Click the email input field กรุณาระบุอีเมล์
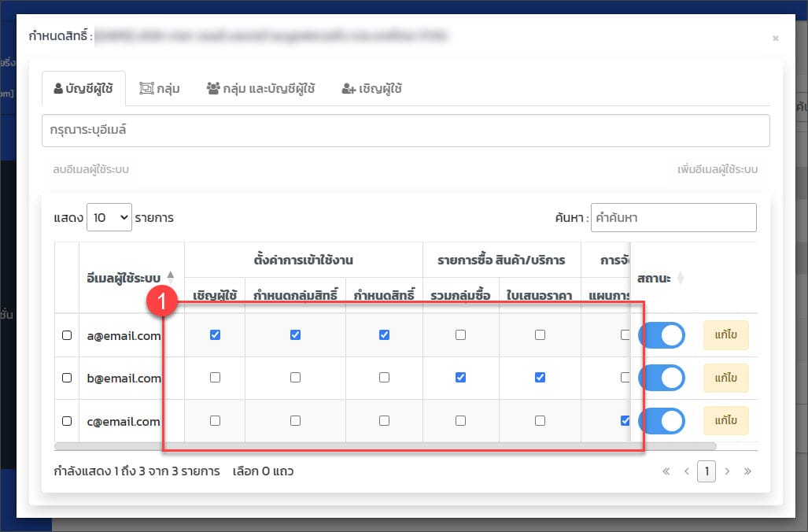Viewport: 808px width, 532px height. tap(405, 131)
